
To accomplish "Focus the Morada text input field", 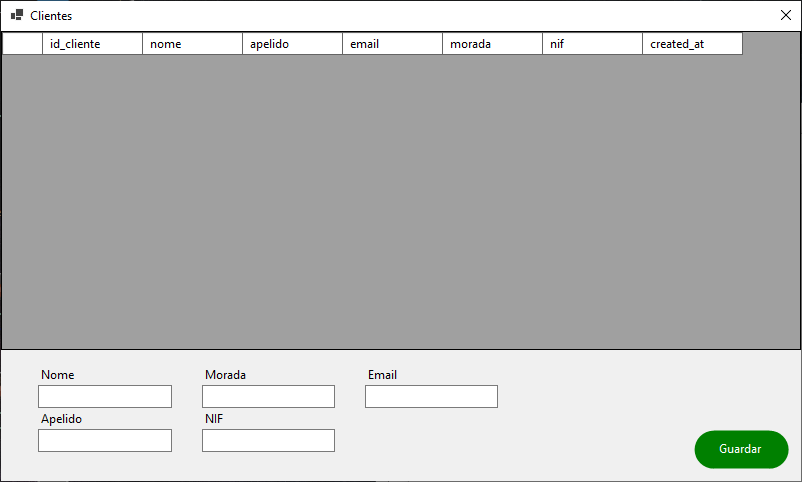I will click(268, 397).
